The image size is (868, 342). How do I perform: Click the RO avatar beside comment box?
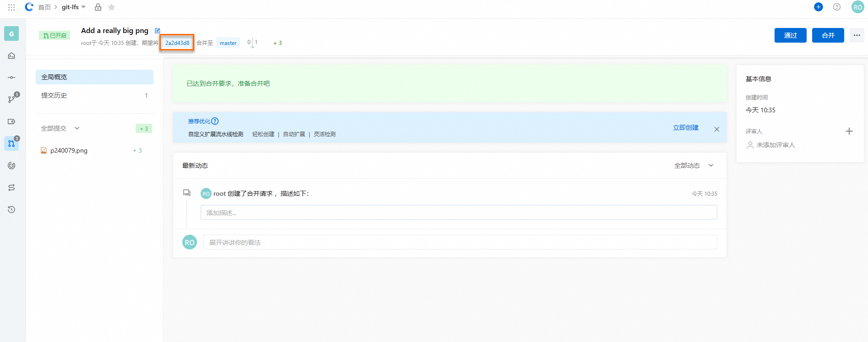click(190, 242)
